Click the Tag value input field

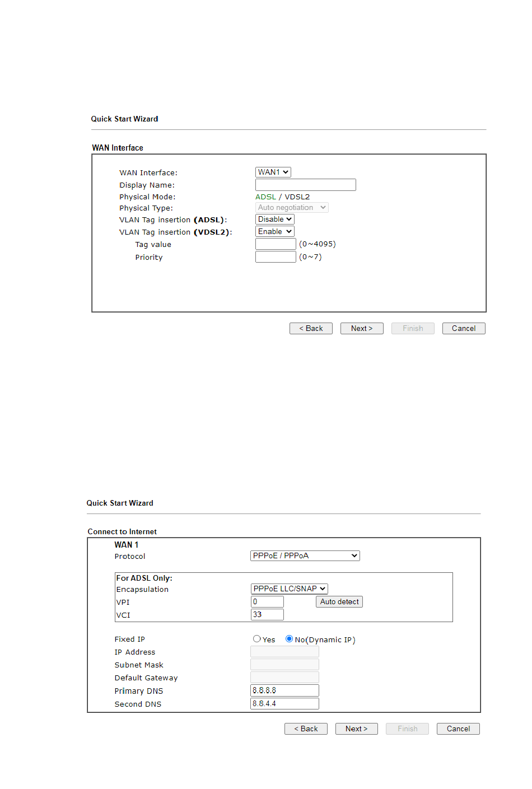(x=276, y=244)
